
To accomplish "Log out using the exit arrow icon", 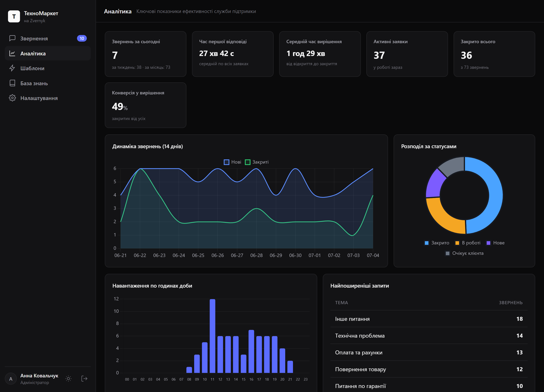I will tap(84, 379).
